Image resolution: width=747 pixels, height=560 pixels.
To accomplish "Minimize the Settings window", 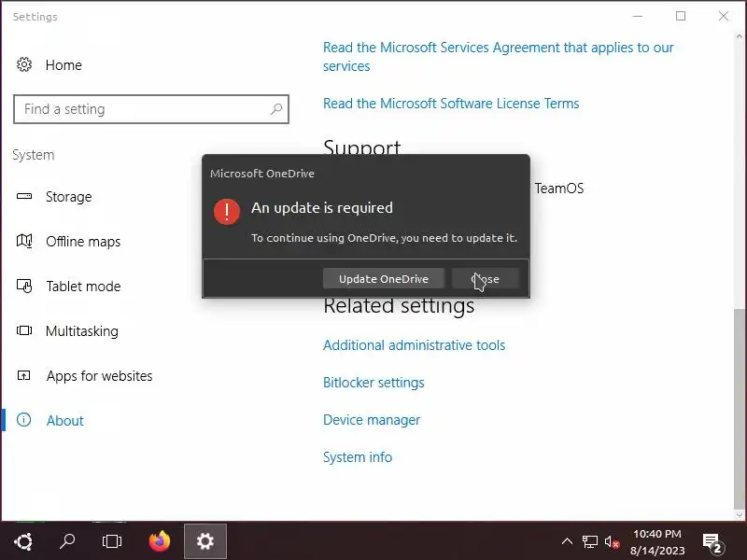I will (x=638, y=16).
